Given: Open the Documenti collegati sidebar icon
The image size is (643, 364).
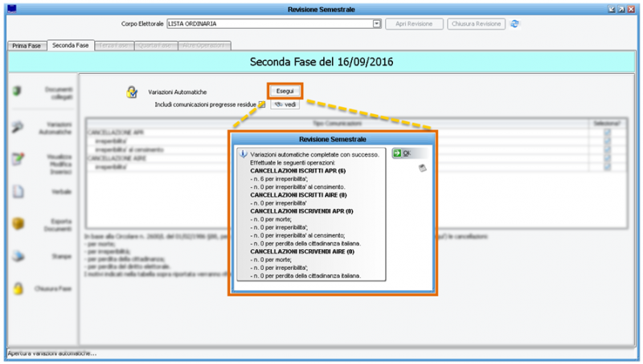Looking at the screenshot, I should point(17,91).
